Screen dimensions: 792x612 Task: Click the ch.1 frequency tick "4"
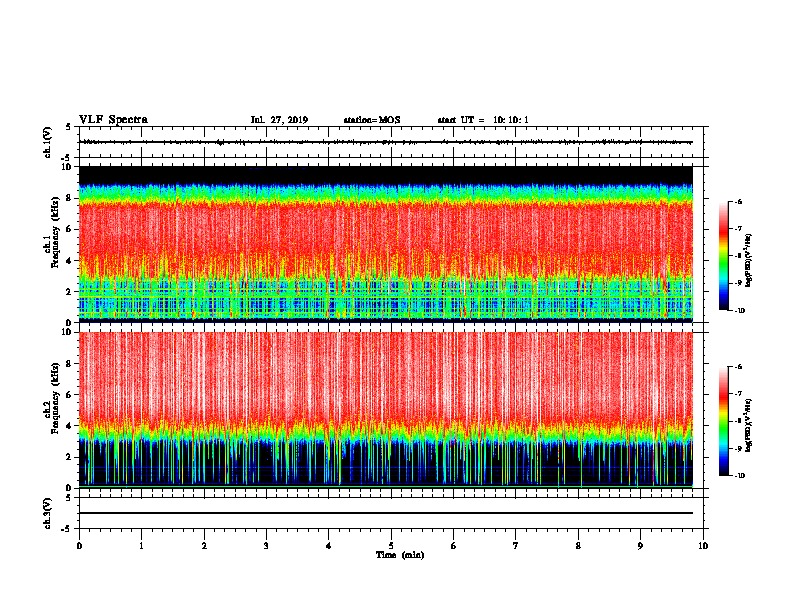click(x=69, y=261)
